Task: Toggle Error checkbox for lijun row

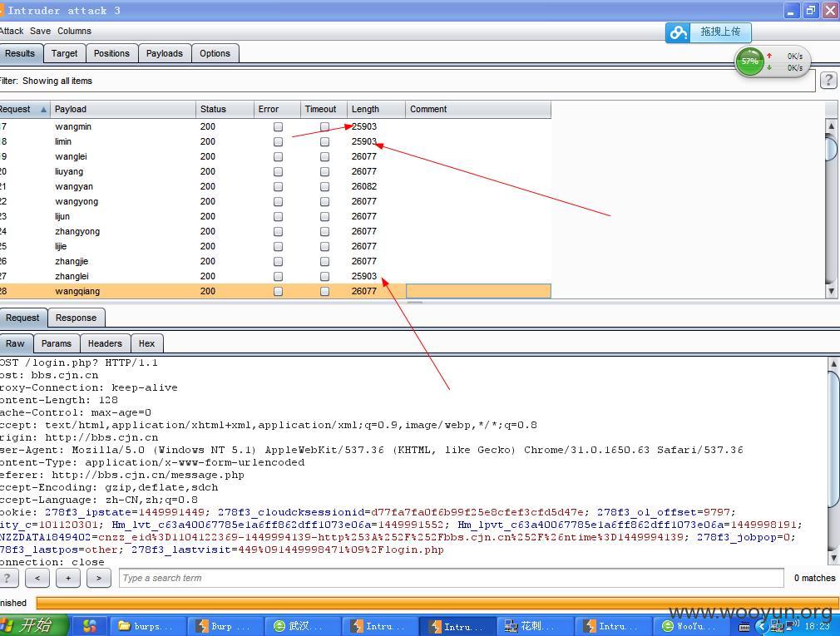Action: [x=278, y=217]
